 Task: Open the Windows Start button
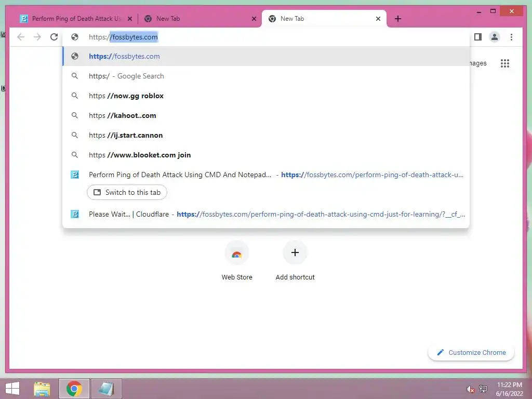[12, 389]
